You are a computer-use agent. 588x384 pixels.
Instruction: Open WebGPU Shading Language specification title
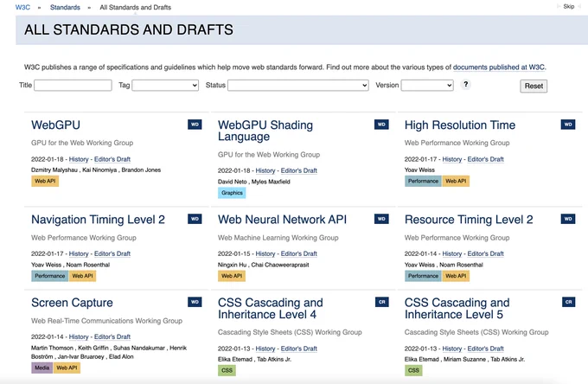pos(265,131)
